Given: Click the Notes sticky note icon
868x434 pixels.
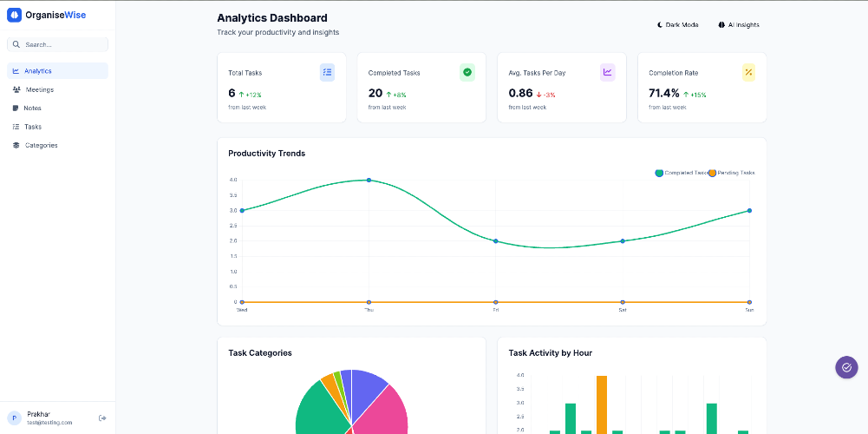Looking at the screenshot, I should [16, 108].
